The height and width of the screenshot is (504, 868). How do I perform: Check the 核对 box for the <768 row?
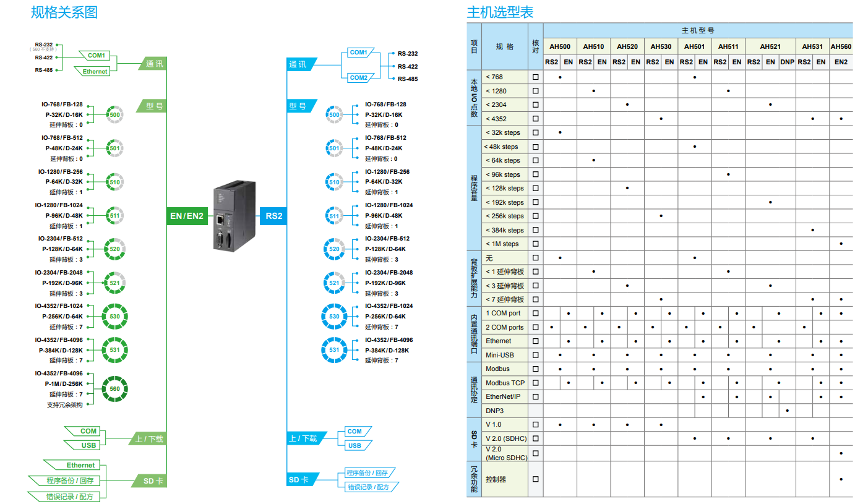click(535, 77)
